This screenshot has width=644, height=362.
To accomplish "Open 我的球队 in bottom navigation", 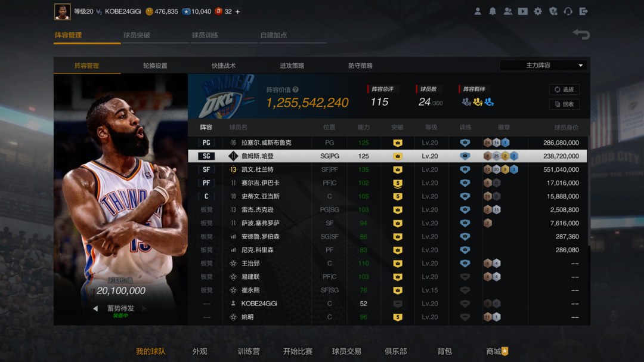I will pyautogui.click(x=151, y=351).
